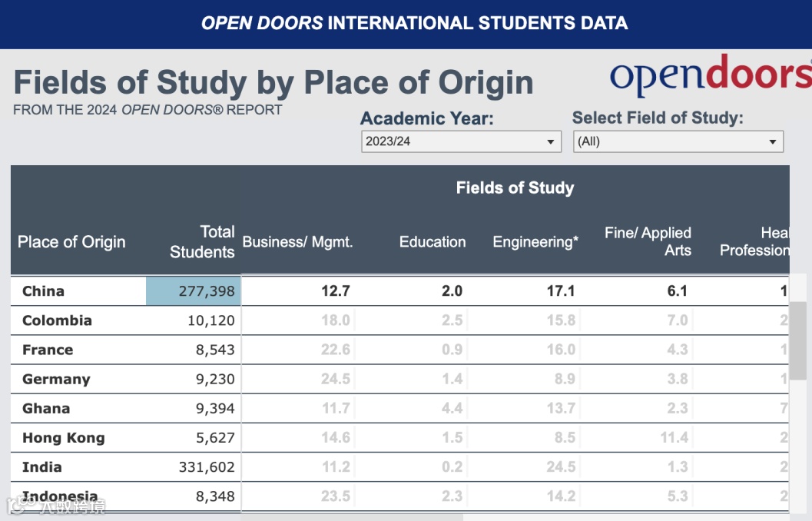Click the Education column header
Image resolution: width=812 pixels, height=521 pixels.
click(x=433, y=242)
